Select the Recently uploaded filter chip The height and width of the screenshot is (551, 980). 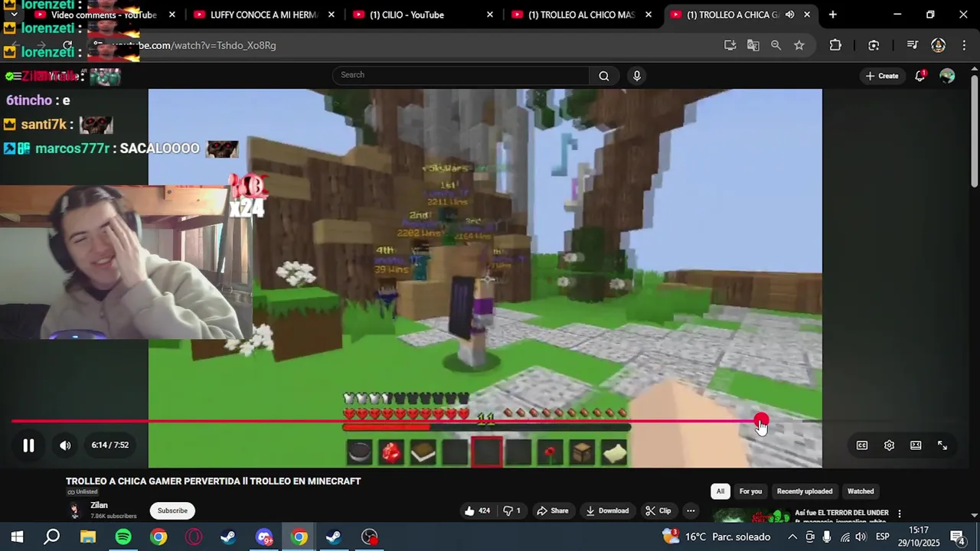coord(804,491)
